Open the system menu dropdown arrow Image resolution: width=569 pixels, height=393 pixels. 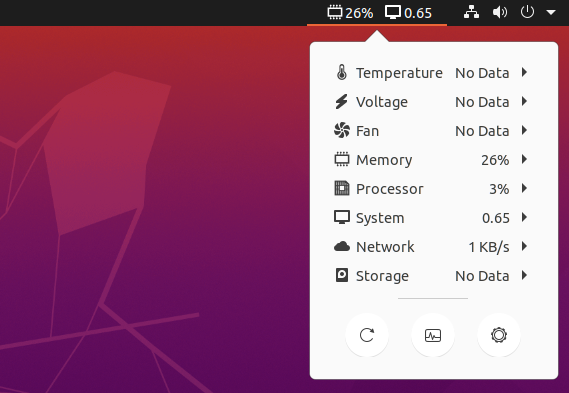click(x=551, y=13)
